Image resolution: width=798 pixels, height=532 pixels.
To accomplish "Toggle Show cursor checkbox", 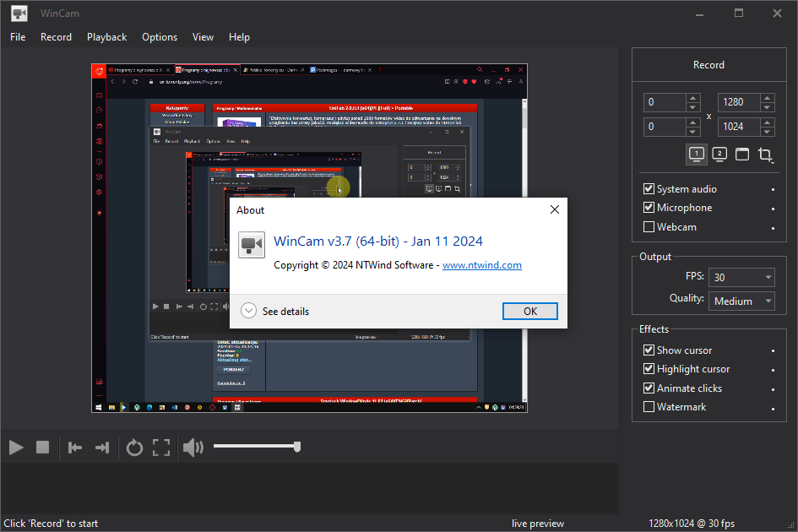I will tap(649, 350).
